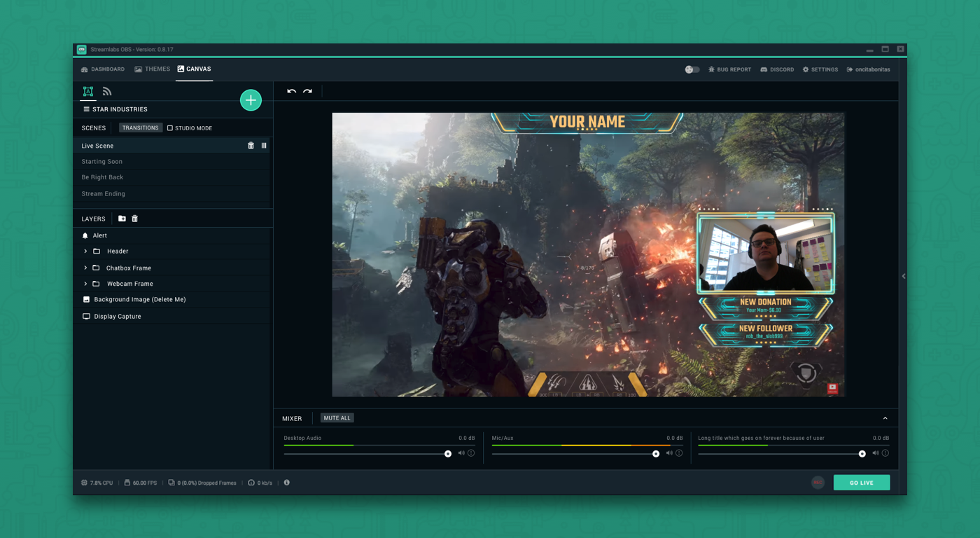
Task: Expand the Chatbox Frame folder
Action: point(85,268)
